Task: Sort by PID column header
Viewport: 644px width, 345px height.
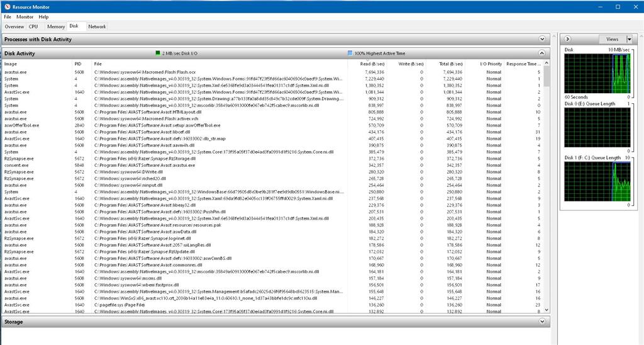Action: click(82, 64)
